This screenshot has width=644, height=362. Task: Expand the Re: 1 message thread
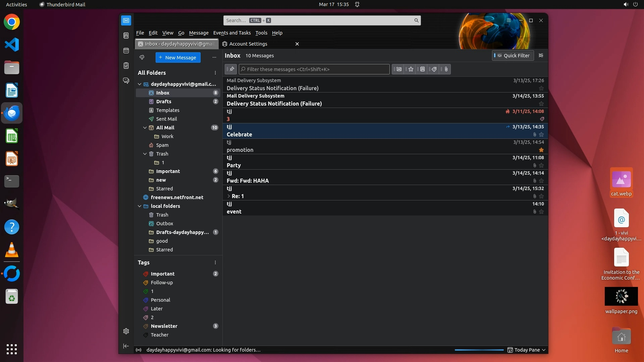tap(229, 196)
